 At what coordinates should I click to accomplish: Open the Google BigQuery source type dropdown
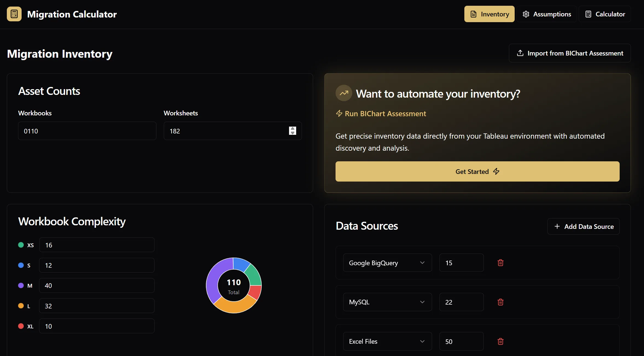387,263
